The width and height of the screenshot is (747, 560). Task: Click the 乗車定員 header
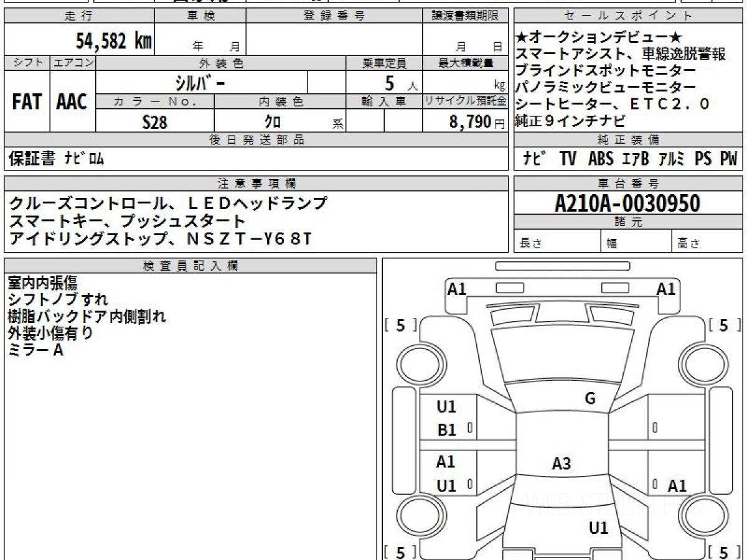pyautogui.click(x=385, y=63)
